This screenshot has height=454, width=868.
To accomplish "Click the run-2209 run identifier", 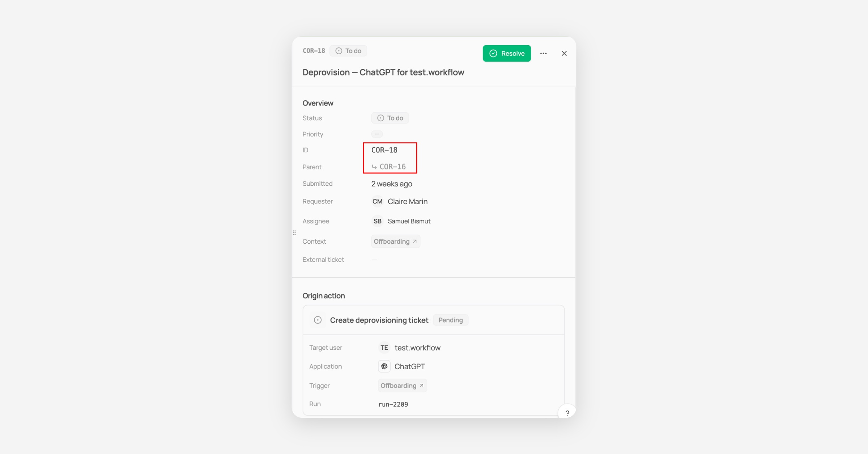I will point(393,404).
